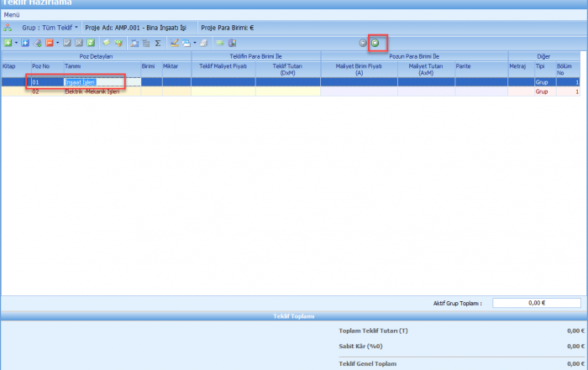Open the Menü menu
This screenshot has width=588, height=370.
click(12, 15)
